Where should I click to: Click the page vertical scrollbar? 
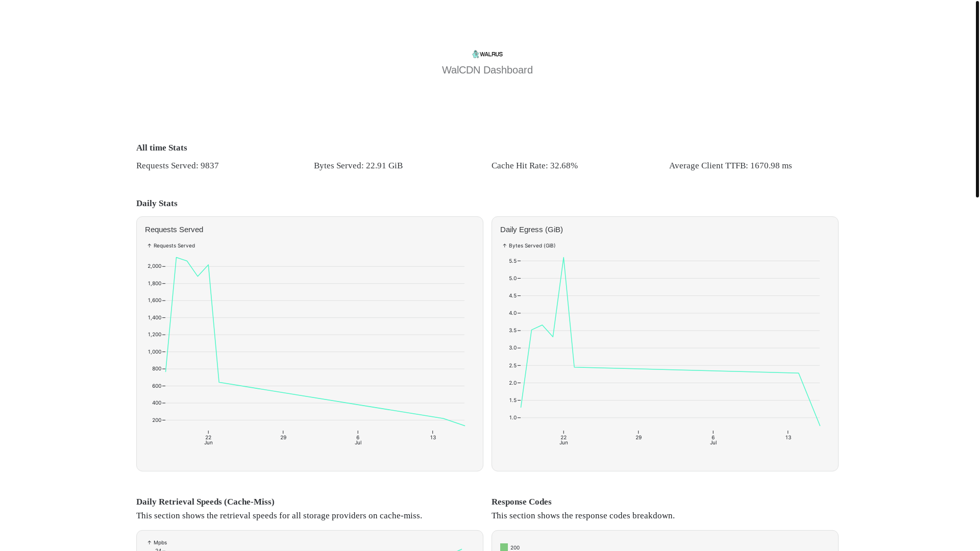[977, 98]
